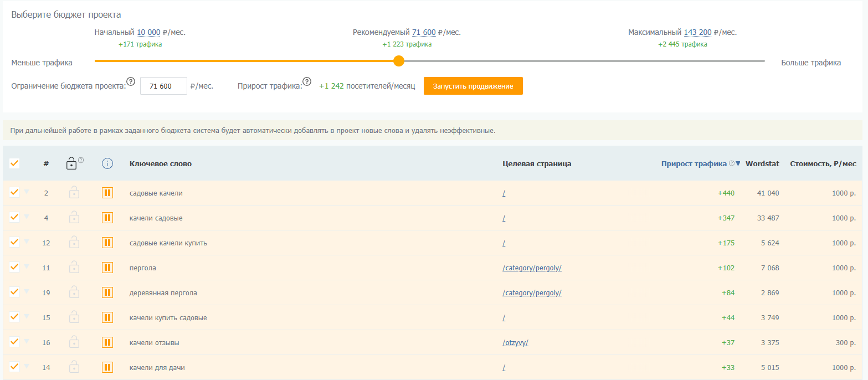Uncheck checkbox for «качели садовые» row

click(14, 217)
